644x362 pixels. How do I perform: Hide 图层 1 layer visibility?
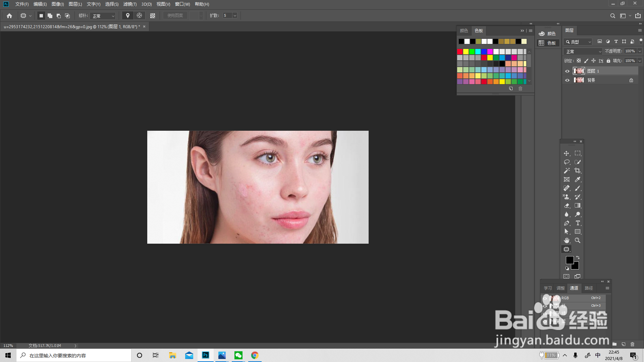(567, 71)
